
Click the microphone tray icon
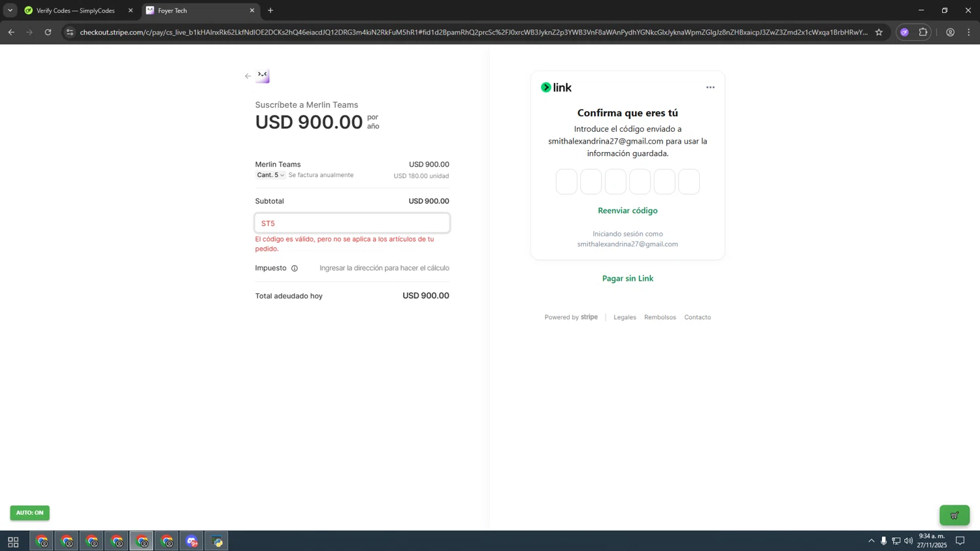point(883,541)
